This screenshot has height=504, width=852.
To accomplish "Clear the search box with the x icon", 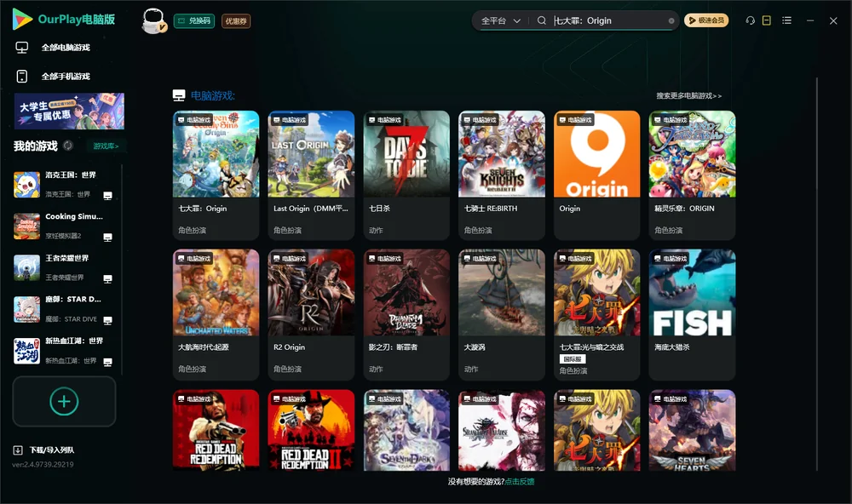I will 671,20.
